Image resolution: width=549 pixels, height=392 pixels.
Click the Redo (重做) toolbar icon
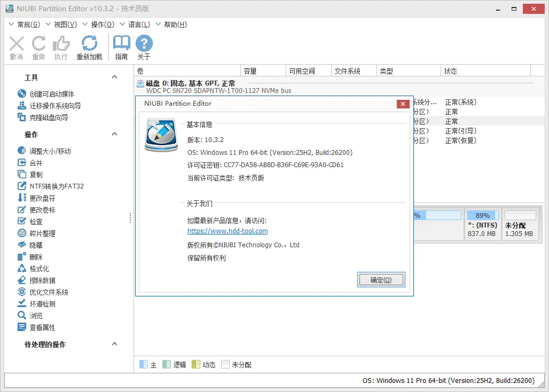pos(38,44)
